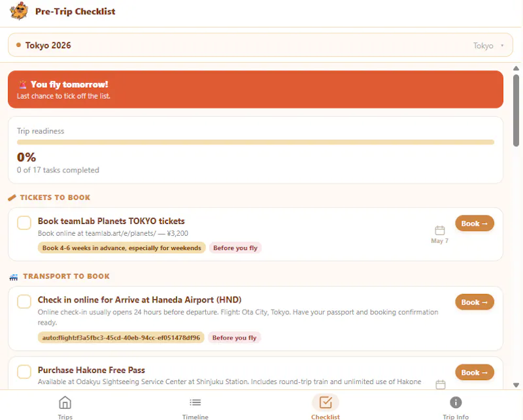Click the dropdown arrow next to Tokyo
Viewport: 523px width, 420px height.
502,45
